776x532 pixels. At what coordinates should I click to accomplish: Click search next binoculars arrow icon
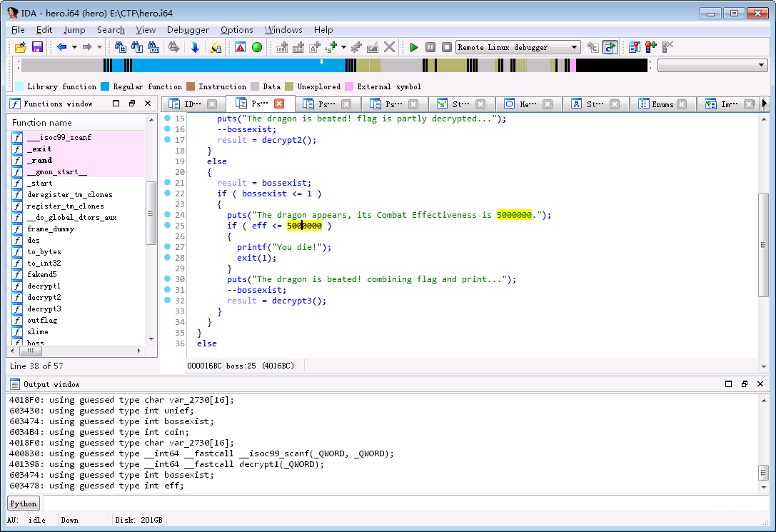(173, 47)
